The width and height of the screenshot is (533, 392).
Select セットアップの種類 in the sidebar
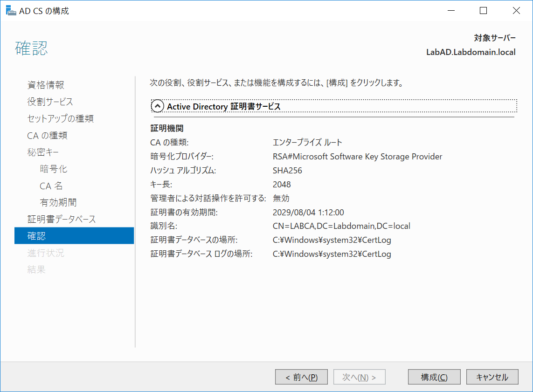61,118
